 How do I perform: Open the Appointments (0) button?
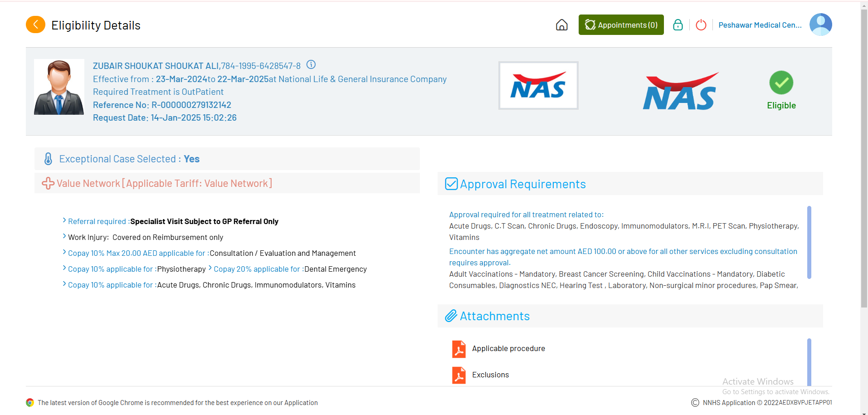(x=621, y=25)
